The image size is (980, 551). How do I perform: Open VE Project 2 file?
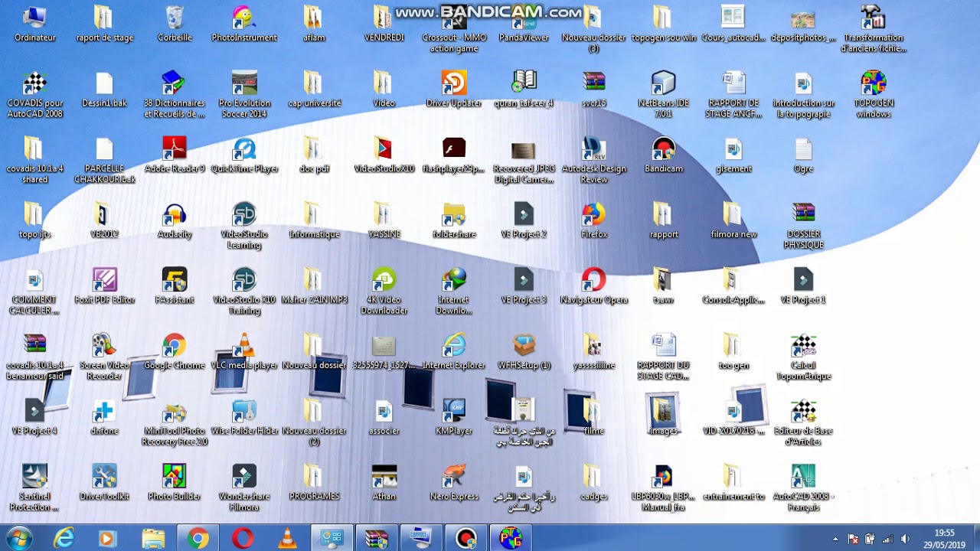524,220
